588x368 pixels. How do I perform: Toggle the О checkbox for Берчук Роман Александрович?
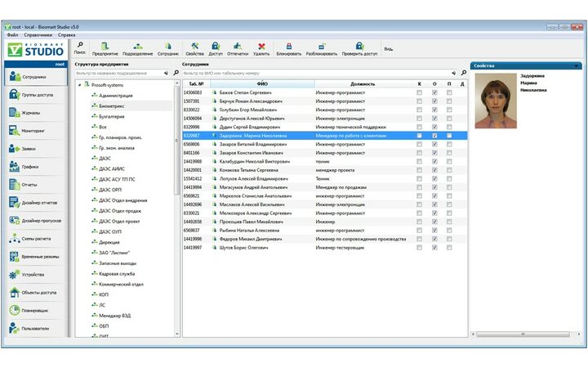(435, 101)
